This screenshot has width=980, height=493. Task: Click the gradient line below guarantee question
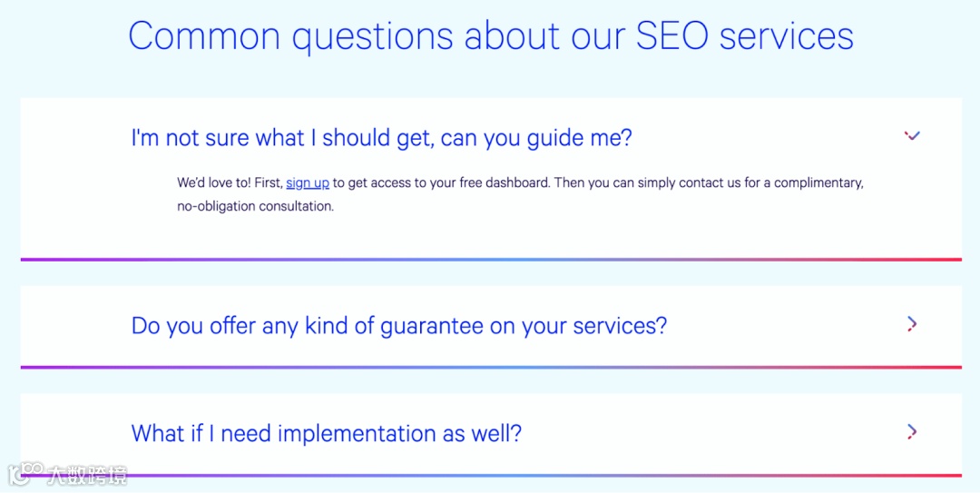pos(490,367)
